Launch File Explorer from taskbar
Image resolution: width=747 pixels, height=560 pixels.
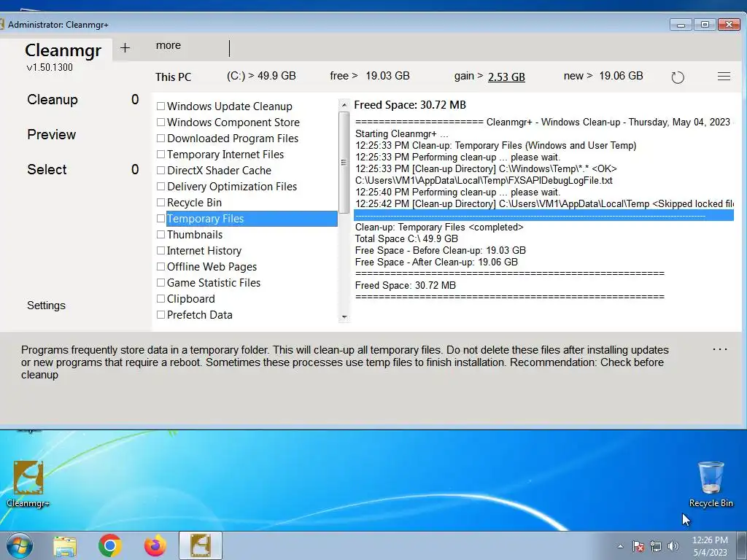click(65, 546)
